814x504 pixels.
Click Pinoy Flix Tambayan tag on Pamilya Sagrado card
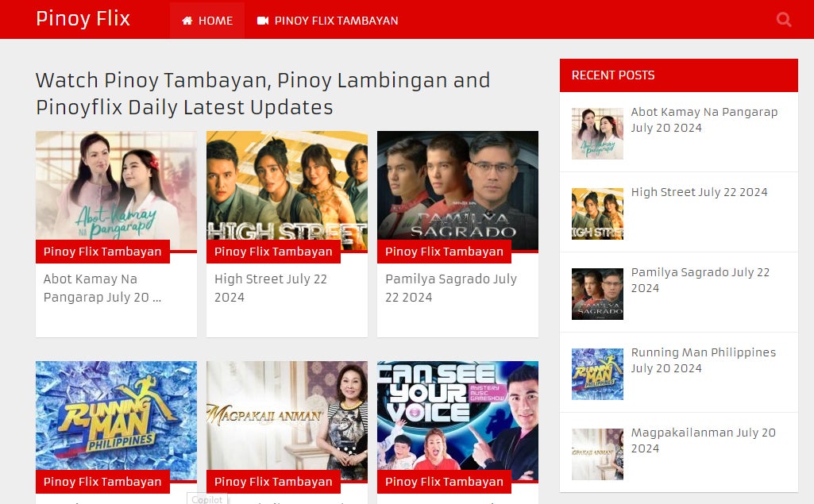click(x=444, y=252)
